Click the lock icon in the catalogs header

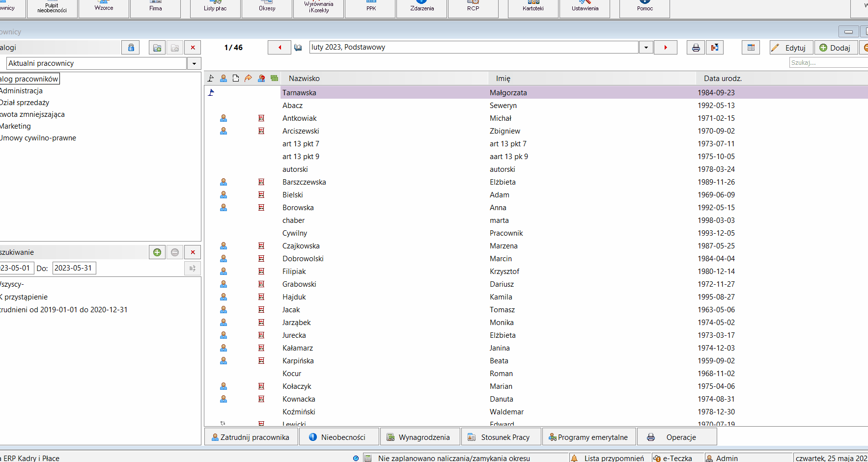point(131,48)
